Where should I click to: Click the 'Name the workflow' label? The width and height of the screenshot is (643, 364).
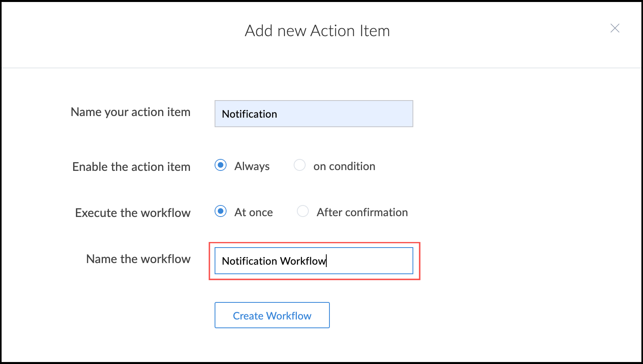tap(138, 259)
